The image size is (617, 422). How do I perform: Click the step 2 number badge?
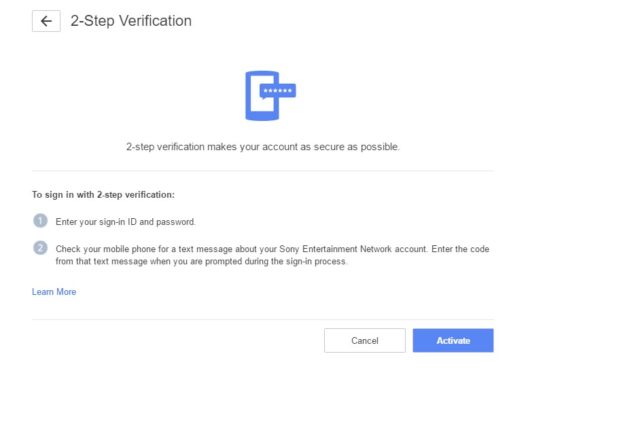(x=40, y=248)
